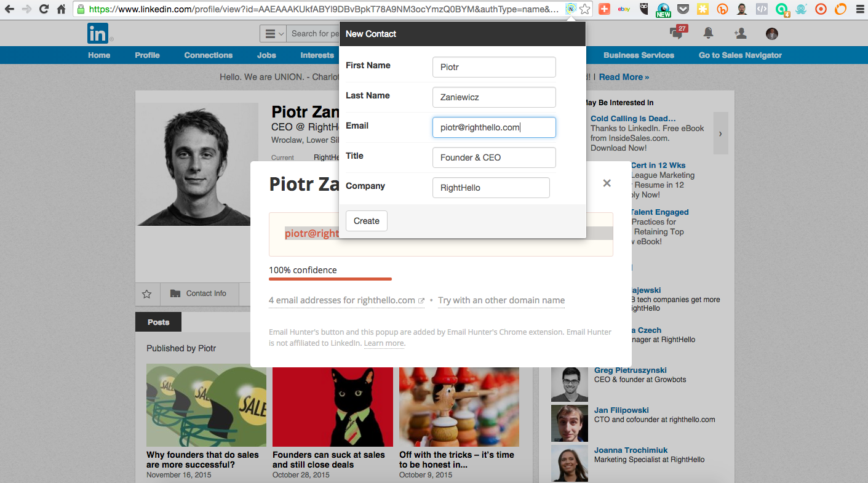The height and width of the screenshot is (483, 868).
Task: Open LinkedIn messages with 27 badge
Action: tap(677, 33)
